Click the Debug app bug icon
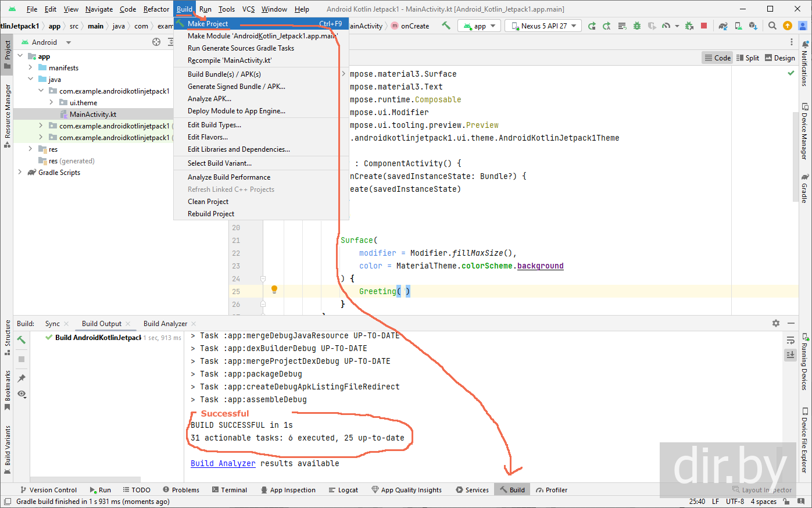 [x=637, y=26]
